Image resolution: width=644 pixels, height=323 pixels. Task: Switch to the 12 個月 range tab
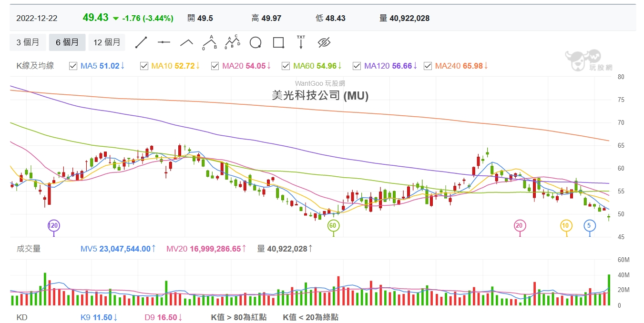click(x=107, y=42)
